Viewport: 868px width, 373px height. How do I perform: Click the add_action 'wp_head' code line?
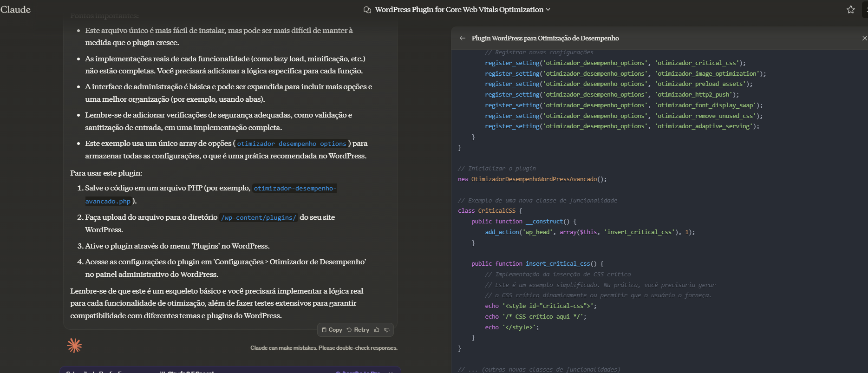(x=590, y=232)
